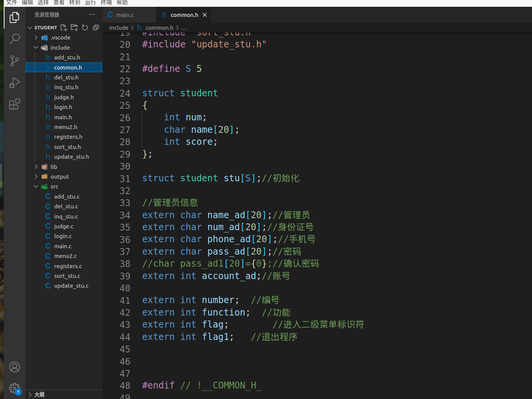The height and width of the screenshot is (399, 532).
Task: Open the Accounts icon in activity bar
Action: click(x=14, y=367)
